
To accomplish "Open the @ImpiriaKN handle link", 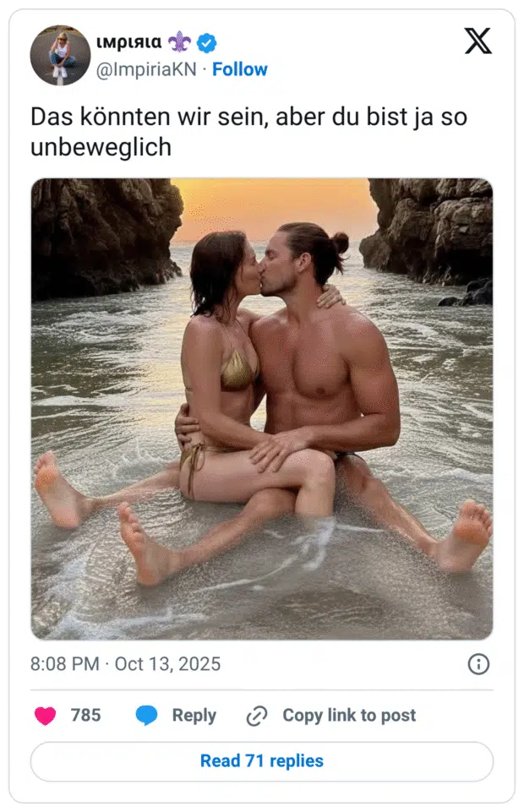I will click(146, 69).
